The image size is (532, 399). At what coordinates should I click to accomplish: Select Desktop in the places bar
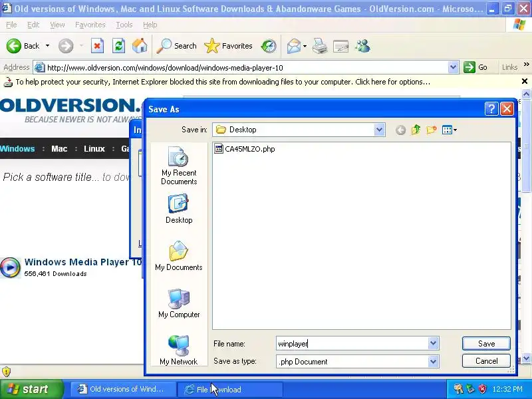[x=179, y=208]
